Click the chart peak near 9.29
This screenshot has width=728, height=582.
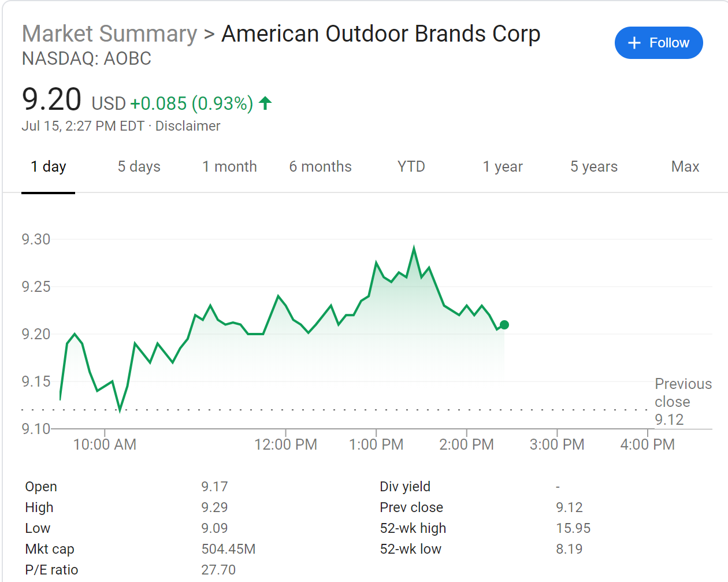(x=414, y=248)
